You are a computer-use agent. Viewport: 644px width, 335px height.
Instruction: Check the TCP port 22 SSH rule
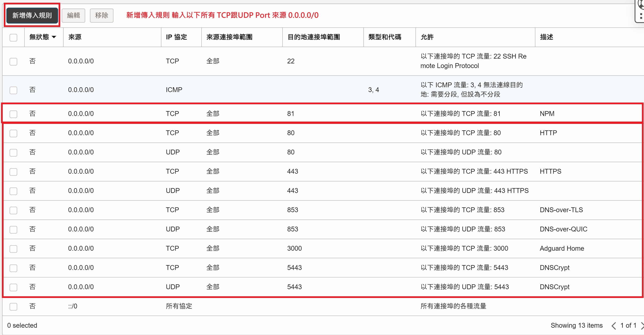14,62
